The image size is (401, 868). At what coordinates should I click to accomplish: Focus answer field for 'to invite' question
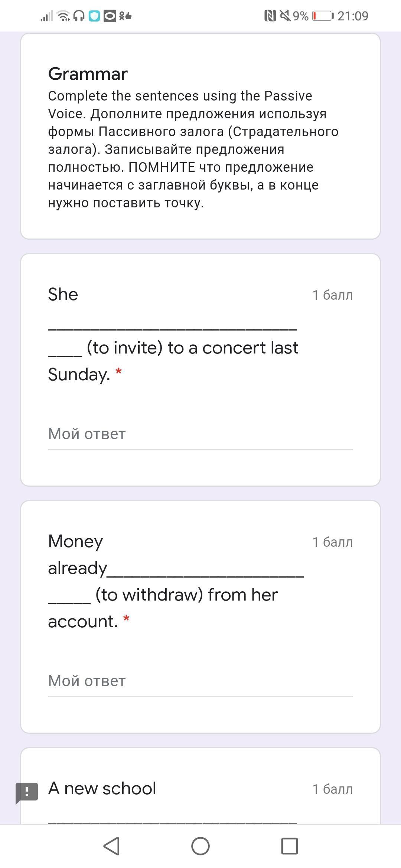tap(200, 434)
